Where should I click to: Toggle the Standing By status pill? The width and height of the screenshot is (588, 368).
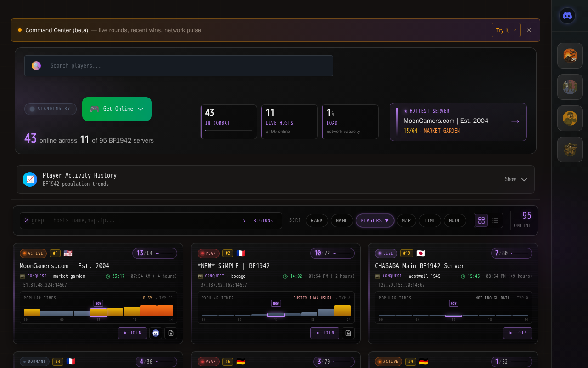click(51, 109)
